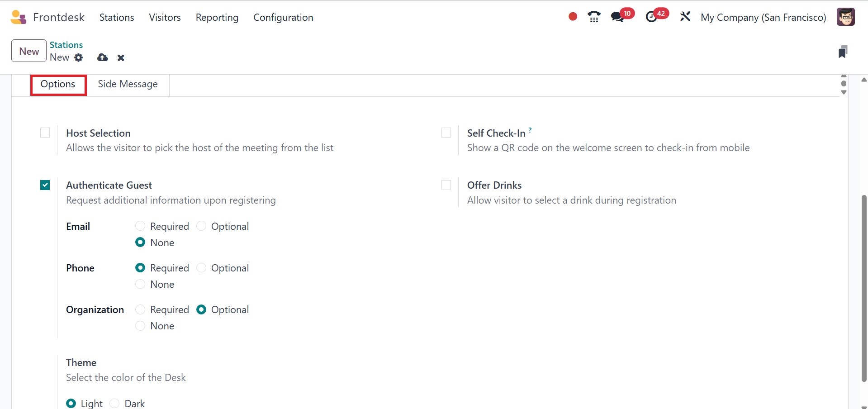Click the debug tools wrench icon
The image size is (868, 409).
coord(685,17)
